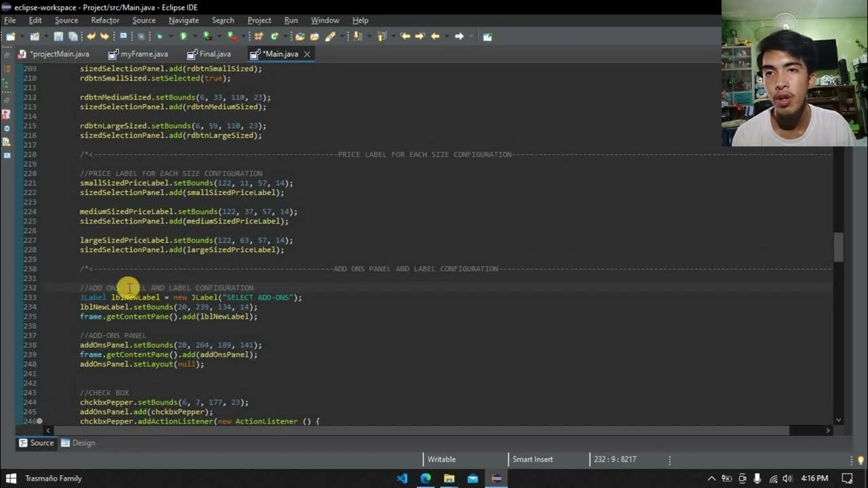Click the Redo arrow in toolbar
The height and width of the screenshot is (488, 868).
click(x=104, y=37)
